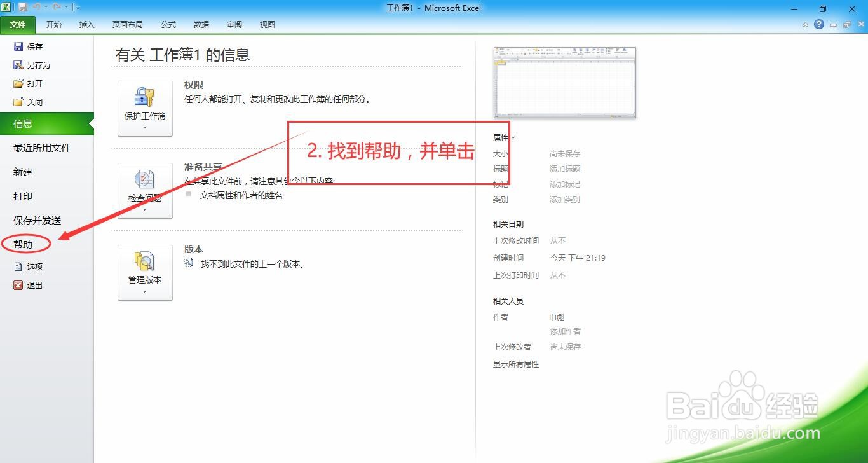868x463 pixels.
Task: Click 添加作者 field
Action: [x=565, y=331]
